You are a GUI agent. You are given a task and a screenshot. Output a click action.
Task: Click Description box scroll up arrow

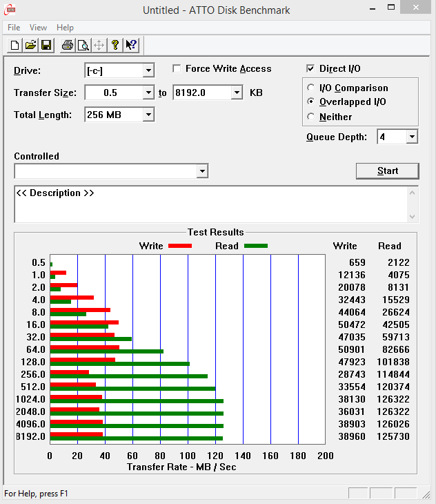(x=413, y=193)
